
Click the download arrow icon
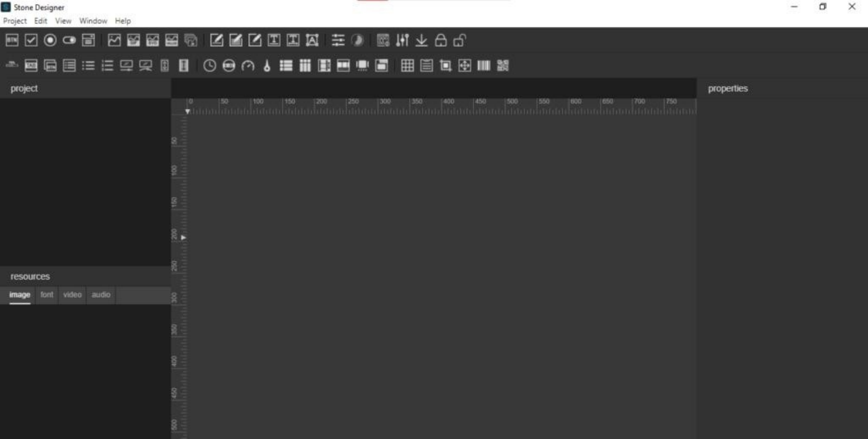(x=421, y=41)
